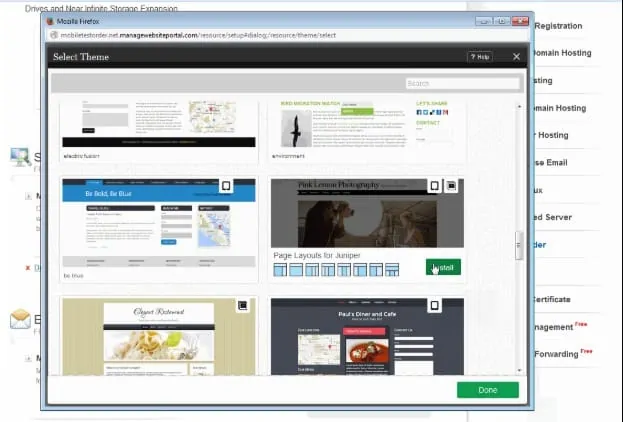Install the Juniper theme

442,268
